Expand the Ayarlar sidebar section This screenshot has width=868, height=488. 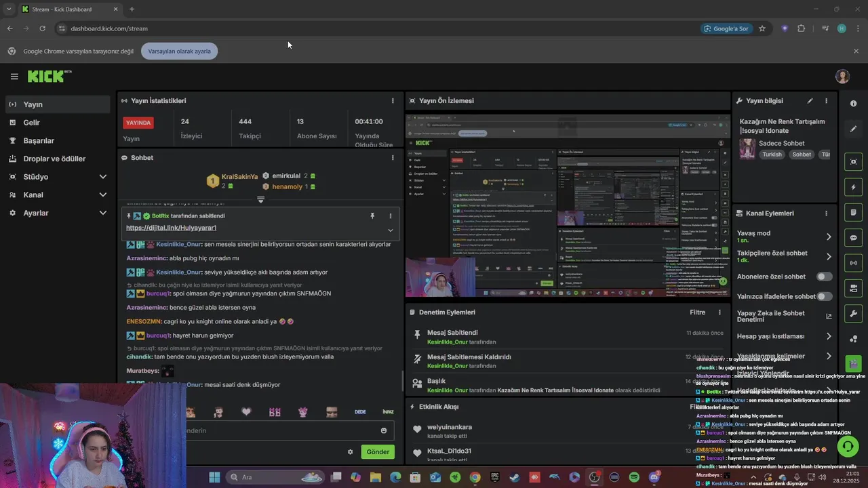[x=58, y=213]
